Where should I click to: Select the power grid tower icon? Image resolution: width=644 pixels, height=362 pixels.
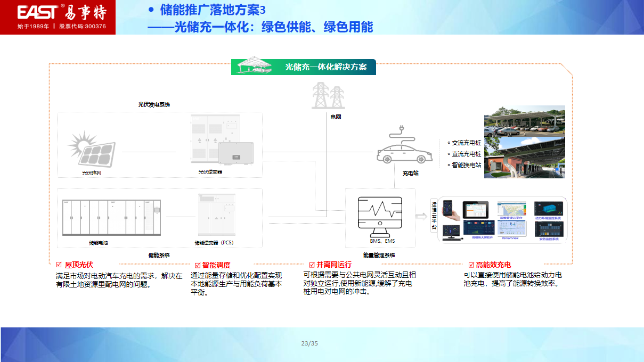coord(329,96)
